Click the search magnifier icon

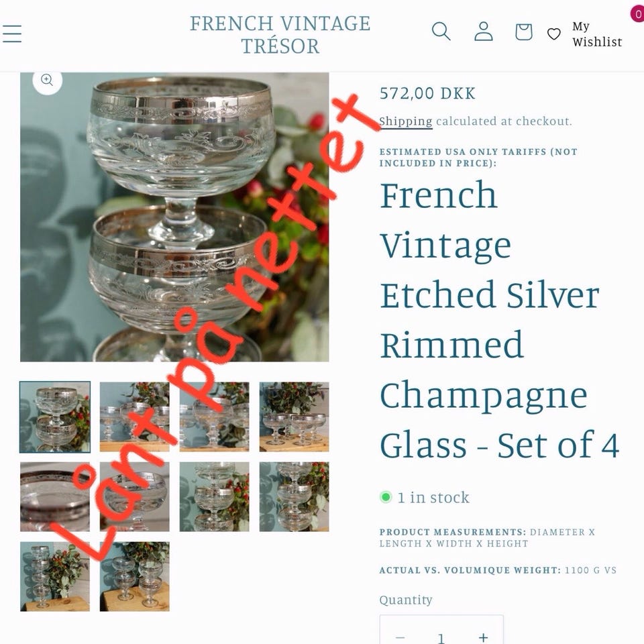[441, 32]
